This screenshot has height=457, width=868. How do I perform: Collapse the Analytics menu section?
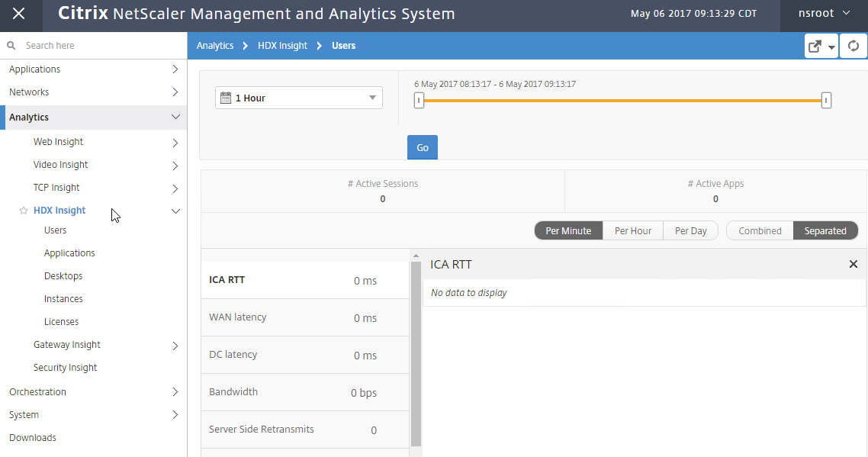point(175,117)
